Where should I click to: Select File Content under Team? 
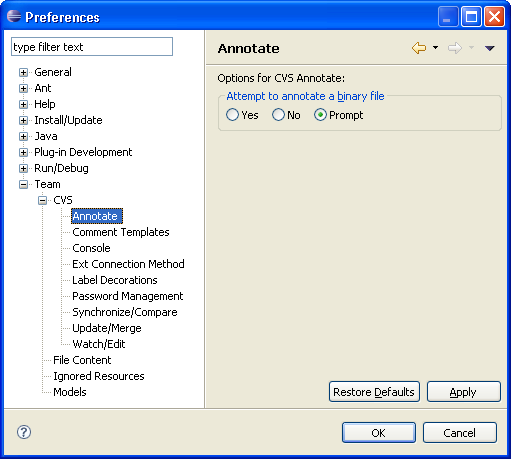(82, 360)
